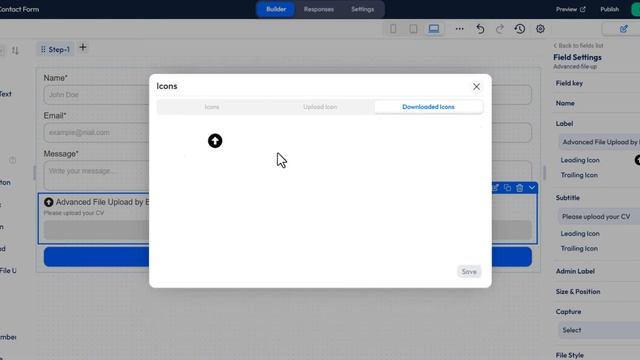This screenshot has height=360, width=640.
Task: Click Trailing Icon under Label
Action: [579, 175]
